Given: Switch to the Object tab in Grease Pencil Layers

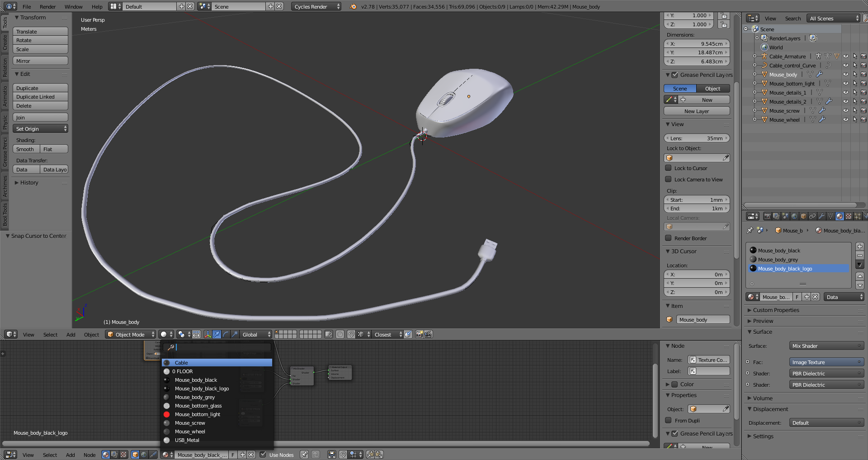Looking at the screenshot, I should pos(713,89).
